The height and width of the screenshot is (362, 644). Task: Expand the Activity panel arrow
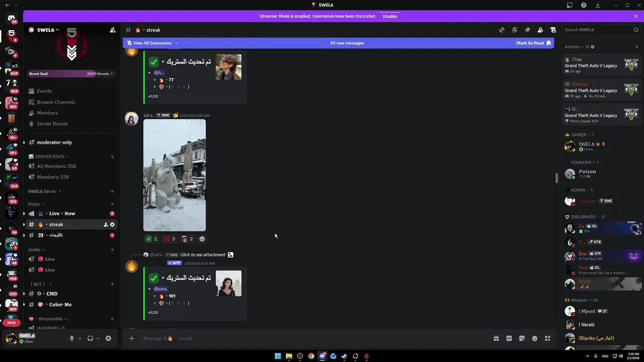point(636,47)
